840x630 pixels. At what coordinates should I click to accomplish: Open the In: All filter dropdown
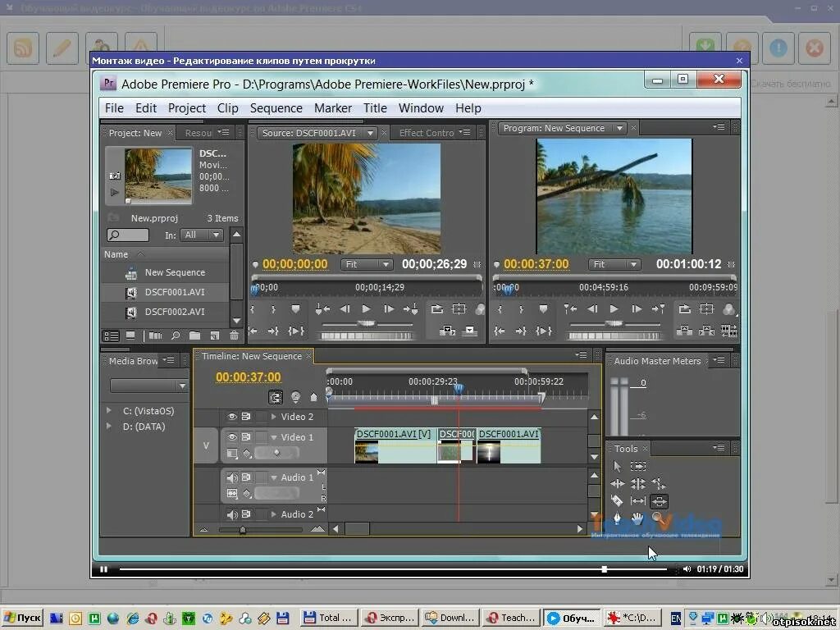(203, 235)
